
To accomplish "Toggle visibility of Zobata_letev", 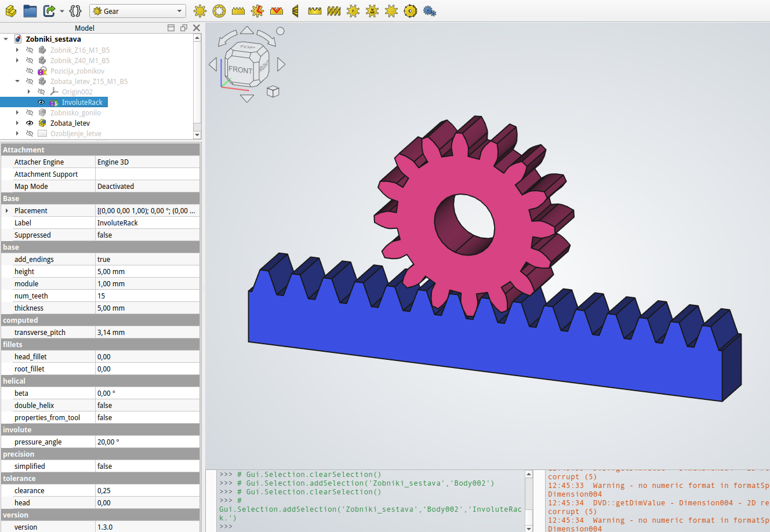I will pos(30,123).
